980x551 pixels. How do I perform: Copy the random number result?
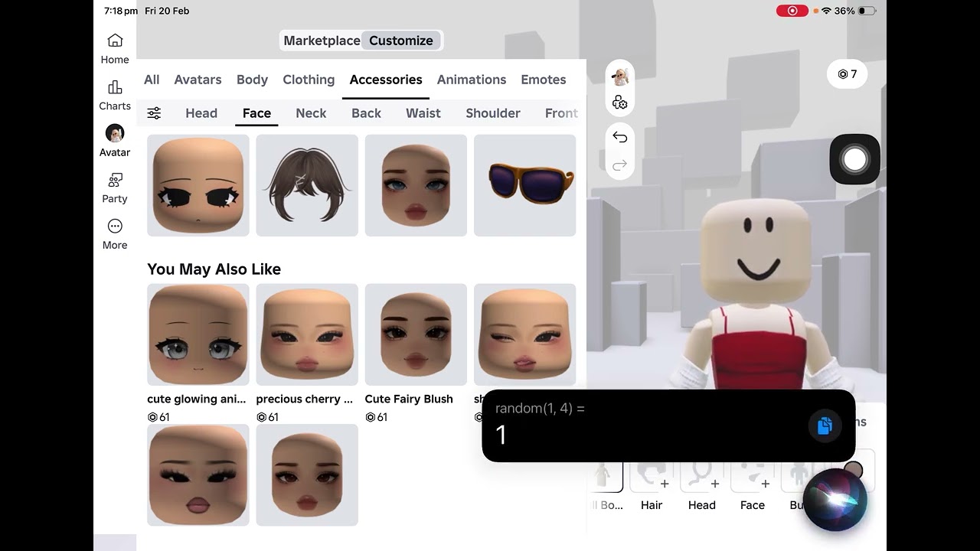825,425
